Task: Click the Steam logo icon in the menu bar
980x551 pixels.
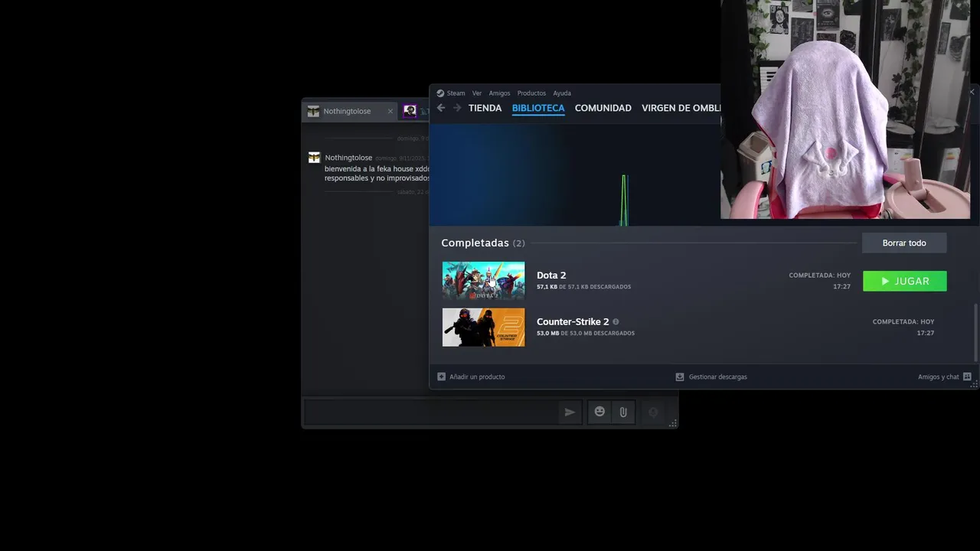Action: [x=440, y=93]
